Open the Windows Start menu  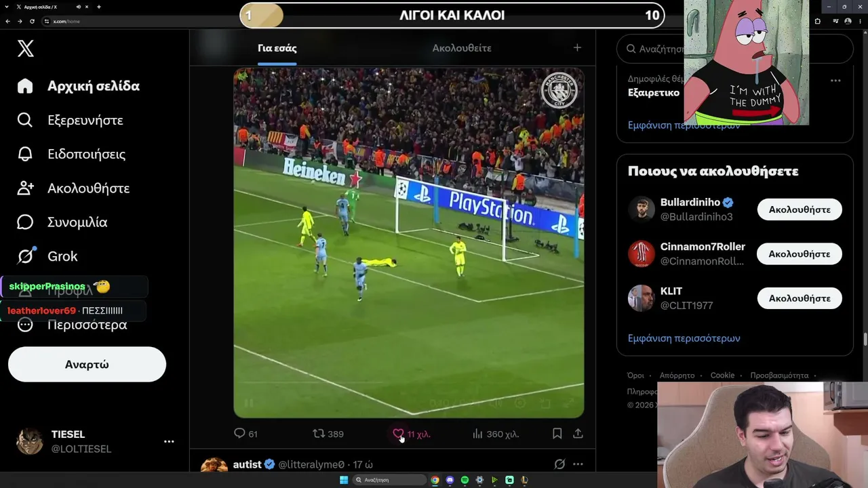click(x=344, y=480)
